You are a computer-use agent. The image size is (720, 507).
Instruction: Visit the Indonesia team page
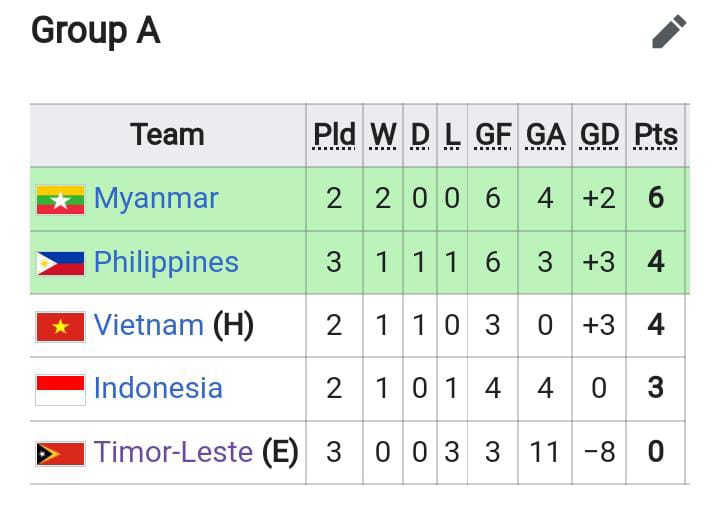point(158,388)
